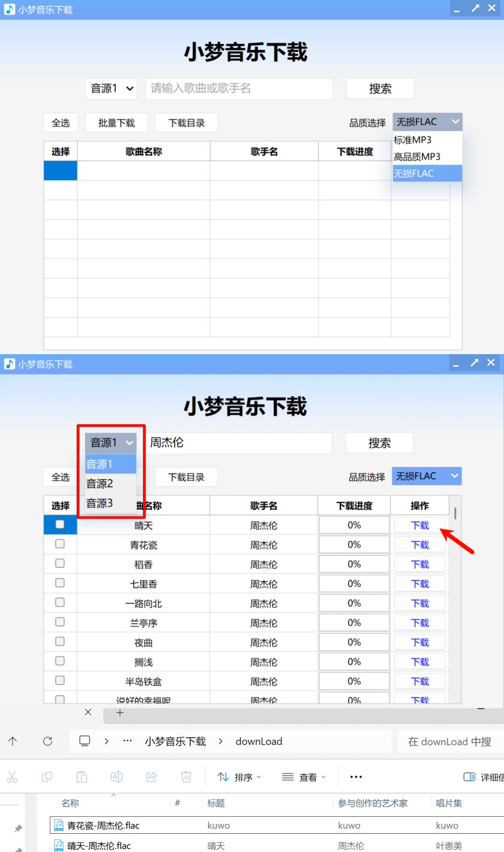
Task: Click the 0% progress bar for 青花瓷
Action: [x=354, y=545]
